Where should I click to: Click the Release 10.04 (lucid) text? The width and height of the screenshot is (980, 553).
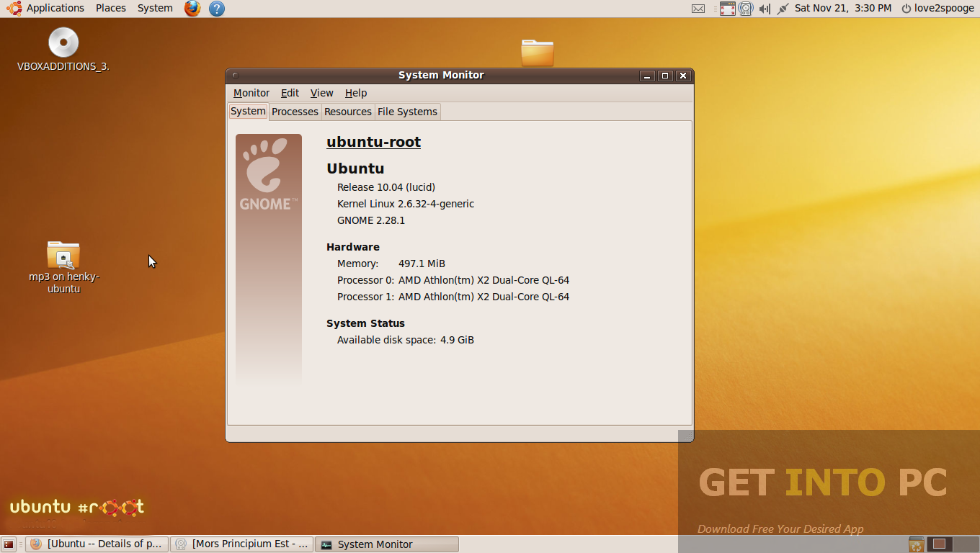(x=386, y=187)
